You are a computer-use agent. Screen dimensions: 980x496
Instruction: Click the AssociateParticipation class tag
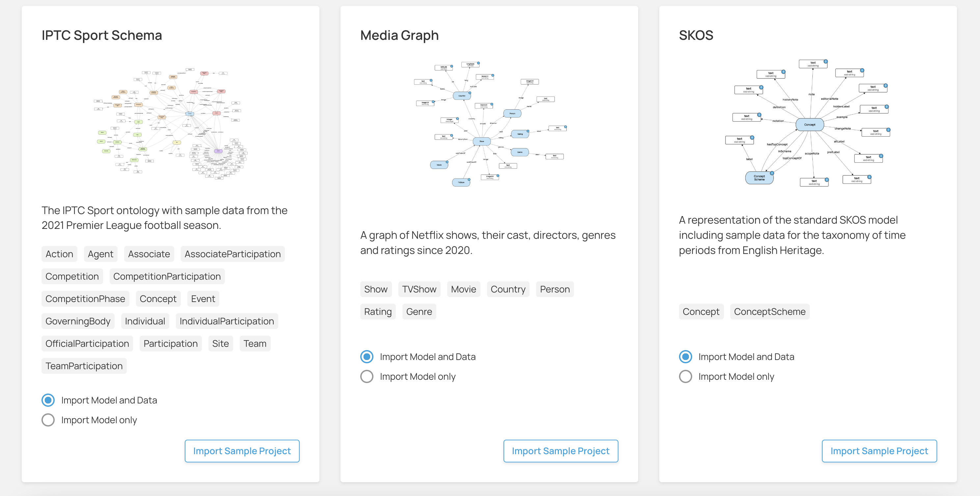click(x=232, y=254)
